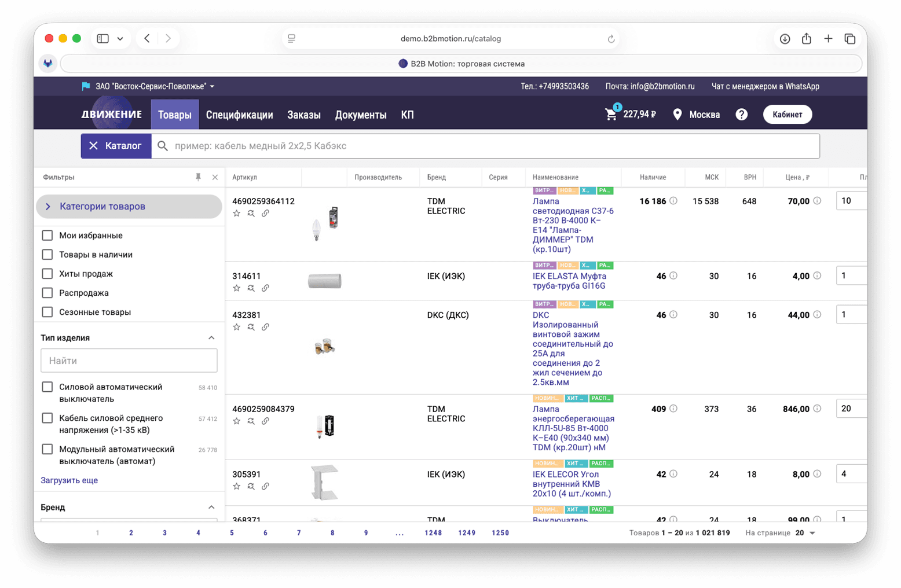This screenshot has height=588, width=901.
Task: Click Загрузить еще link
Action: pos(69,480)
